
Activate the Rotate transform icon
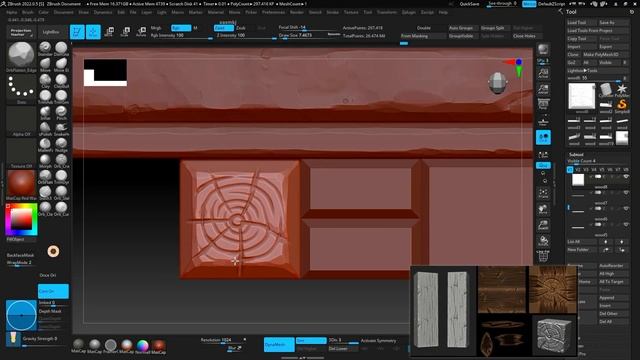coord(141,32)
